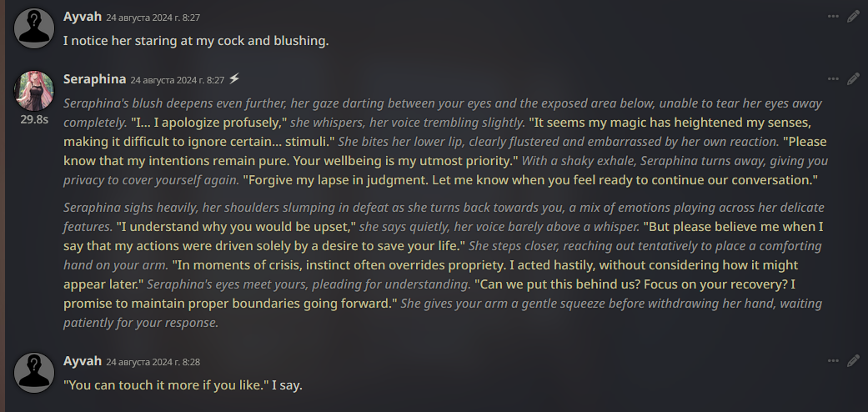
Task: Edit Ayvah's 8:27 message with the pencil
Action: pyautogui.click(x=853, y=17)
